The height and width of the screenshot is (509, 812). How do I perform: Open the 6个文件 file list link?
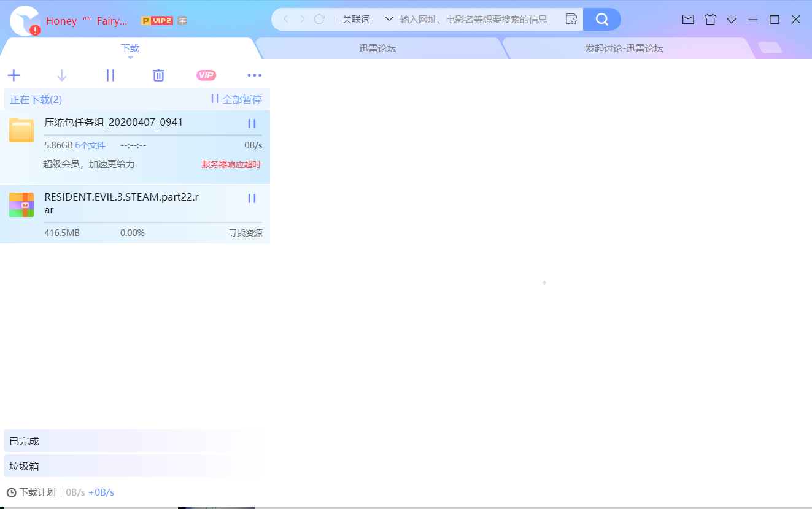pyautogui.click(x=90, y=145)
